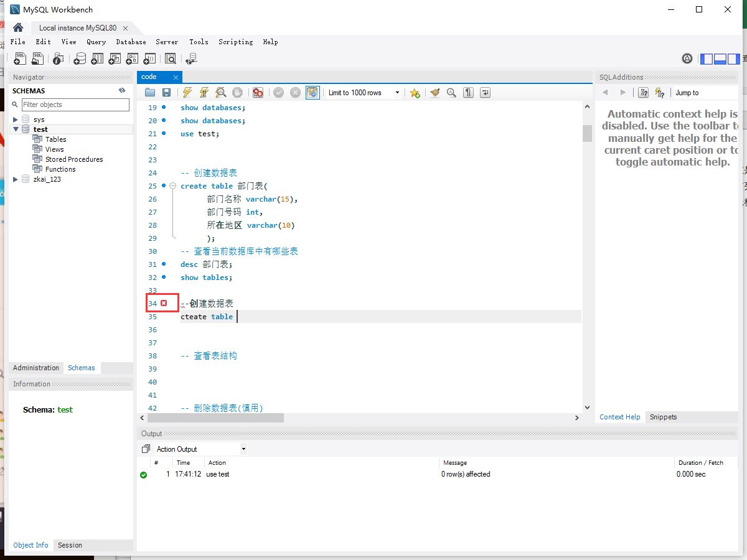Open an SQL script file in new tab

(x=39, y=58)
